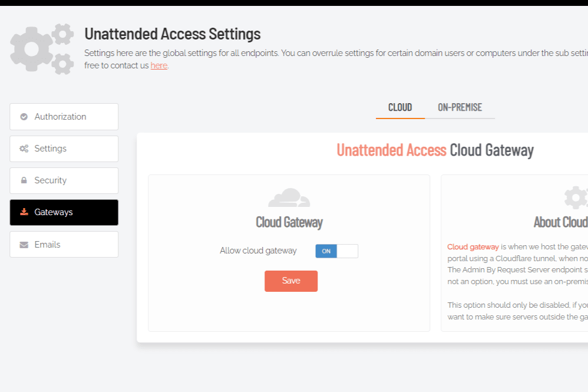Click the 'Unattended Access Settings' page title
The width and height of the screenshot is (588, 392).
point(173,34)
